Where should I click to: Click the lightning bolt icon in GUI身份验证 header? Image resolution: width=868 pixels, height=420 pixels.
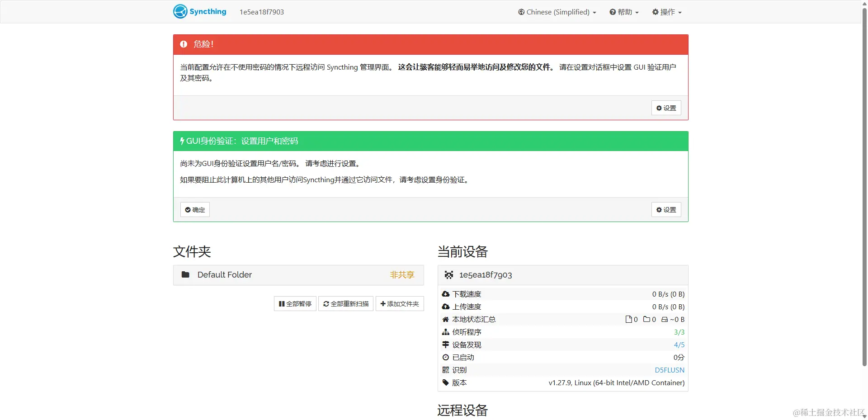point(182,141)
